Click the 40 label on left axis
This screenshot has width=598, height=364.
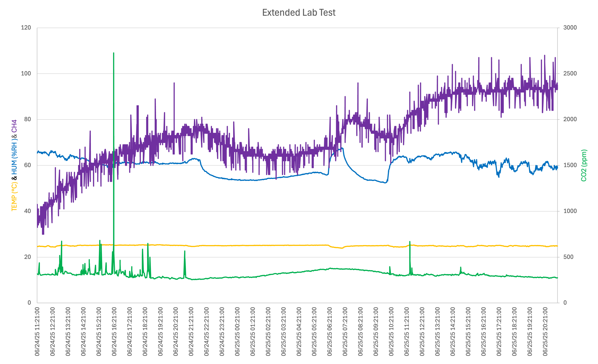click(27, 211)
